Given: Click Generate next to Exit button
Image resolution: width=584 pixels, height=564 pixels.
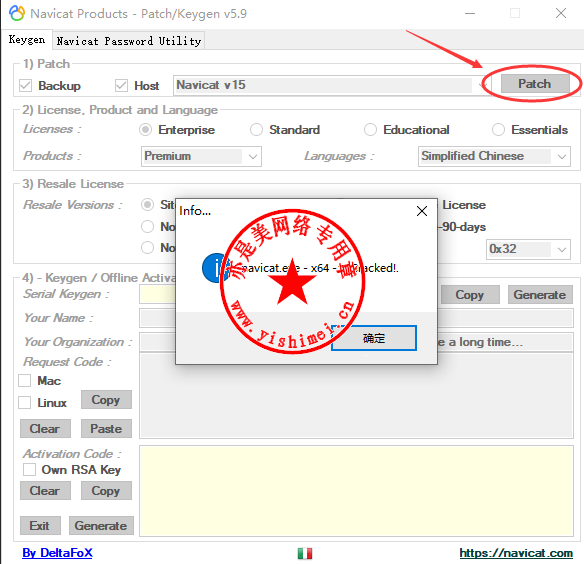Looking at the screenshot, I should (x=101, y=526).
